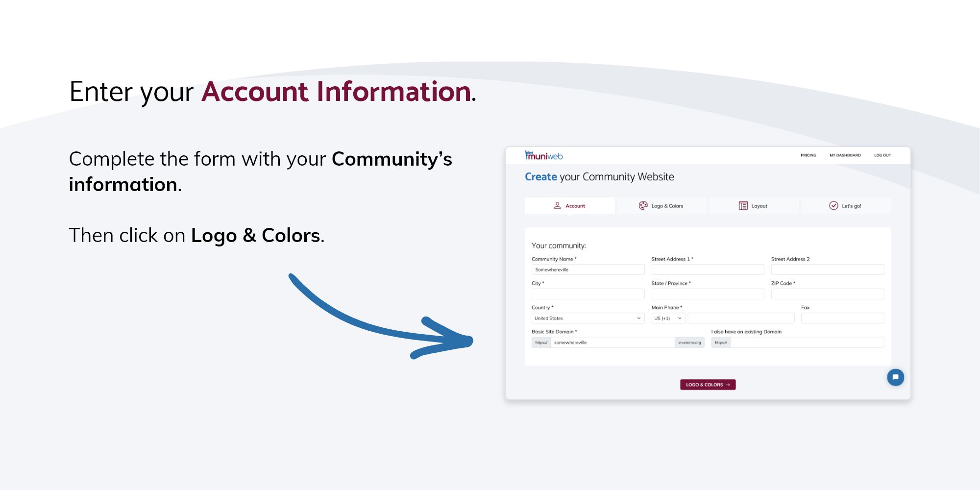Screen dimensions: 980x490
Task: Click the Layout page icon
Action: click(743, 206)
